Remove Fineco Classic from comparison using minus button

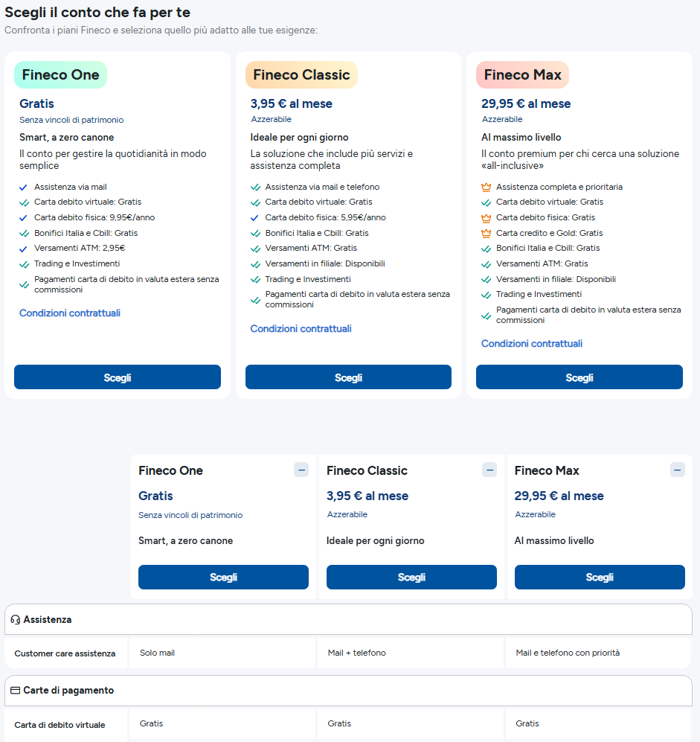click(489, 470)
